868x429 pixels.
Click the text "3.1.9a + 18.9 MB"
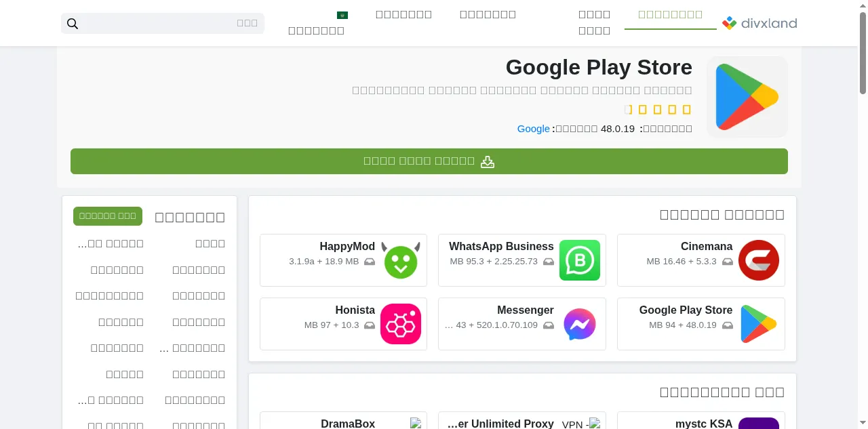click(x=323, y=262)
